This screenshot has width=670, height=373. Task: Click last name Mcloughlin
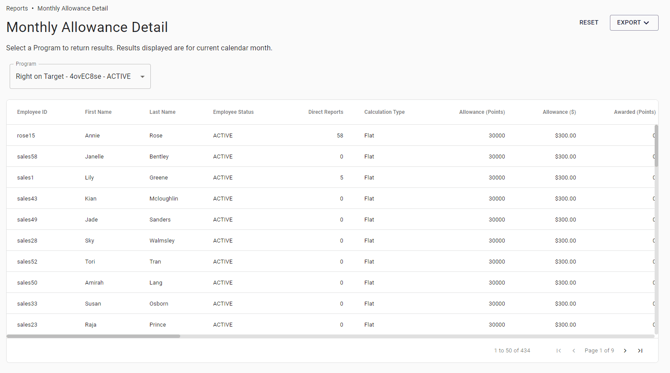tap(164, 198)
